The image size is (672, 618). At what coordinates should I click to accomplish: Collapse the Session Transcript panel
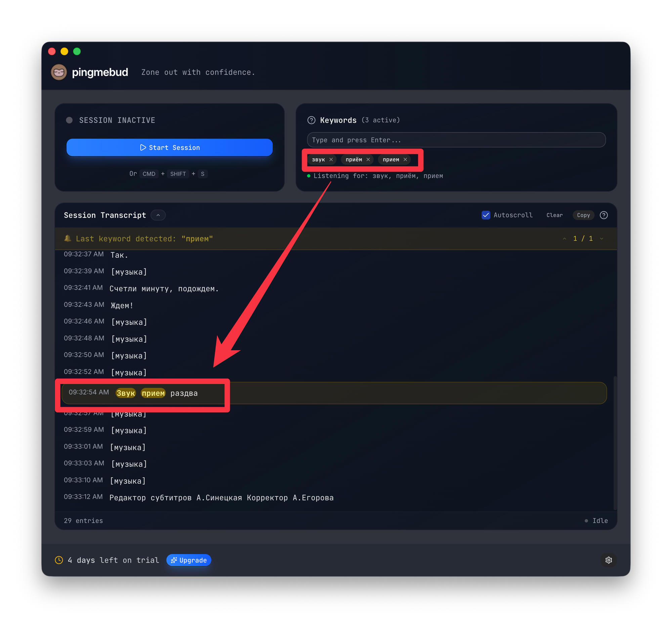click(158, 215)
